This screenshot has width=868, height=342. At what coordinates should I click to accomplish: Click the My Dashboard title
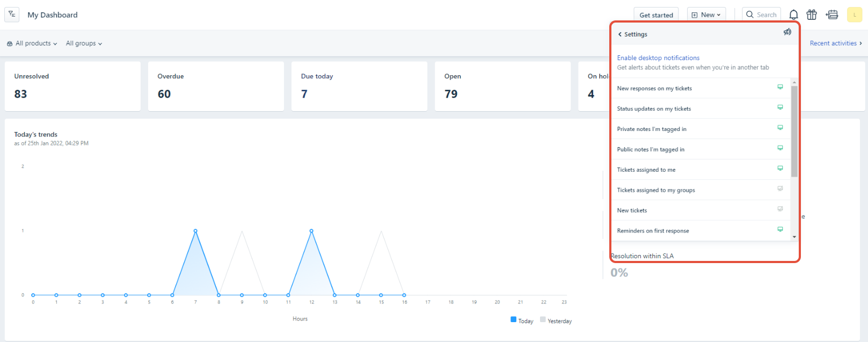tap(53, 15)
